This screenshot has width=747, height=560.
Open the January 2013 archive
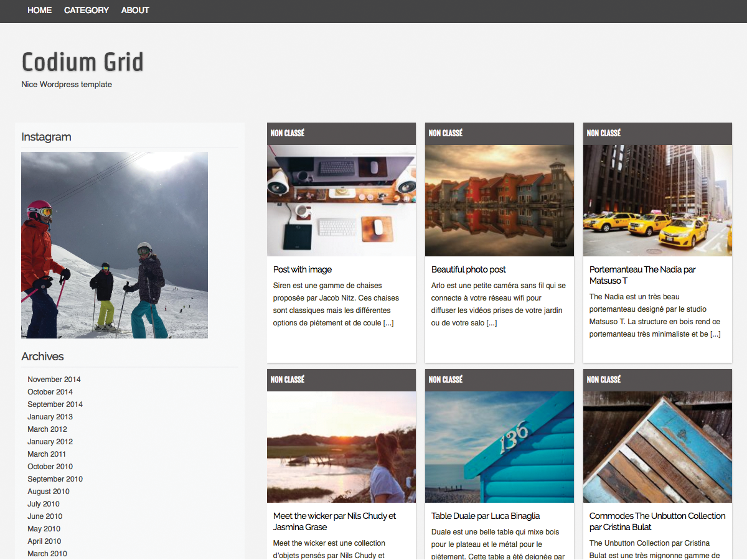coord(50,416)
